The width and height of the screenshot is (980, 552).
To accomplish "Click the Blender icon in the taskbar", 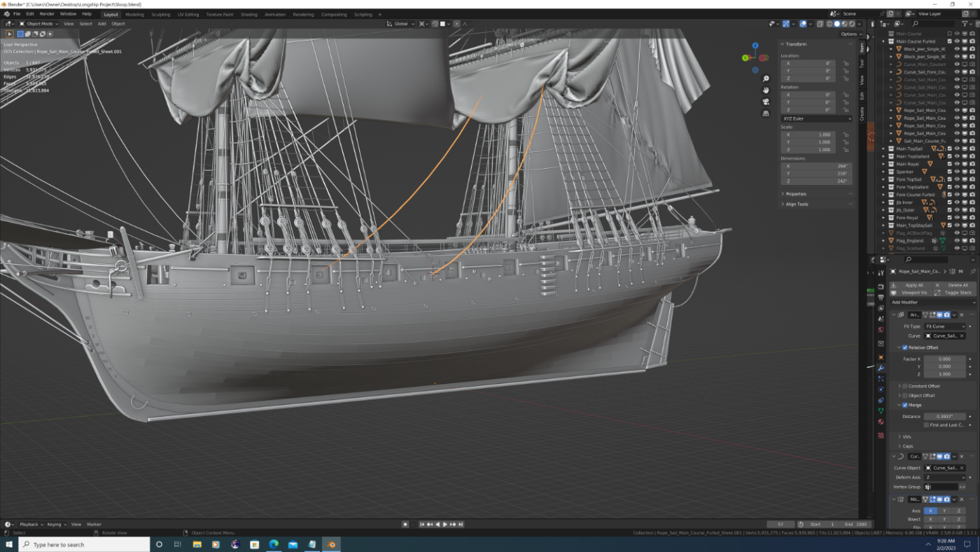I will tap(331, 545).
